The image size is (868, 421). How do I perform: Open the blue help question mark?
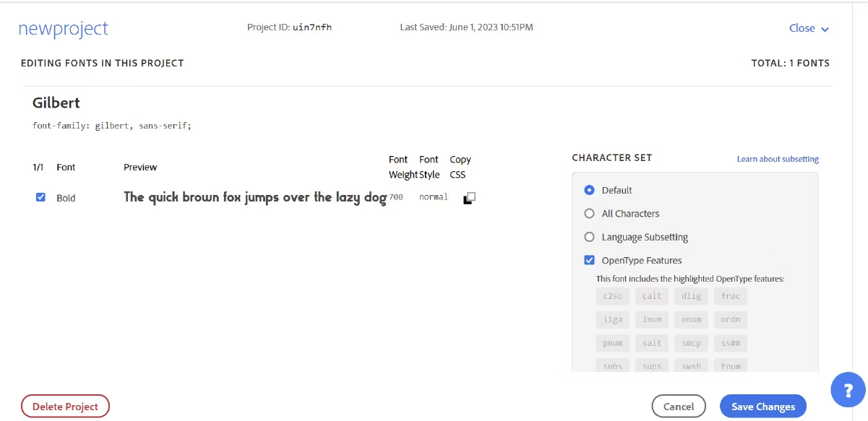[847, 390]
